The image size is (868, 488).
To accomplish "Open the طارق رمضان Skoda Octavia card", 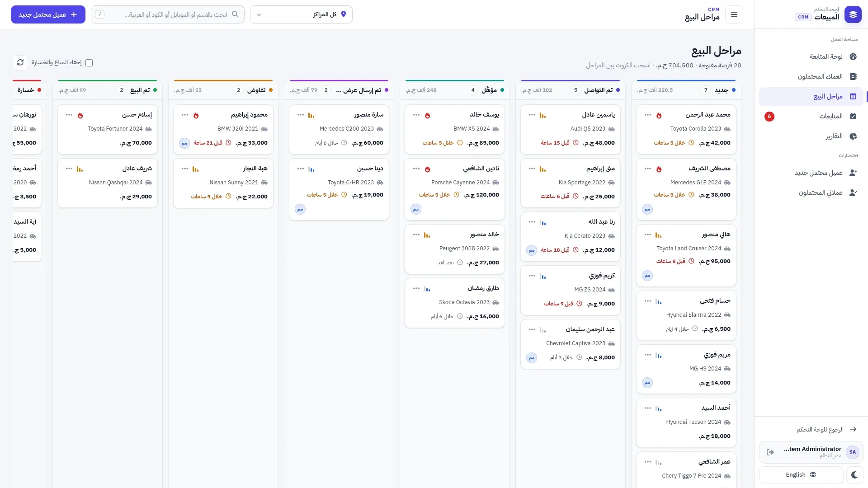I will click(x=455, y=303).
